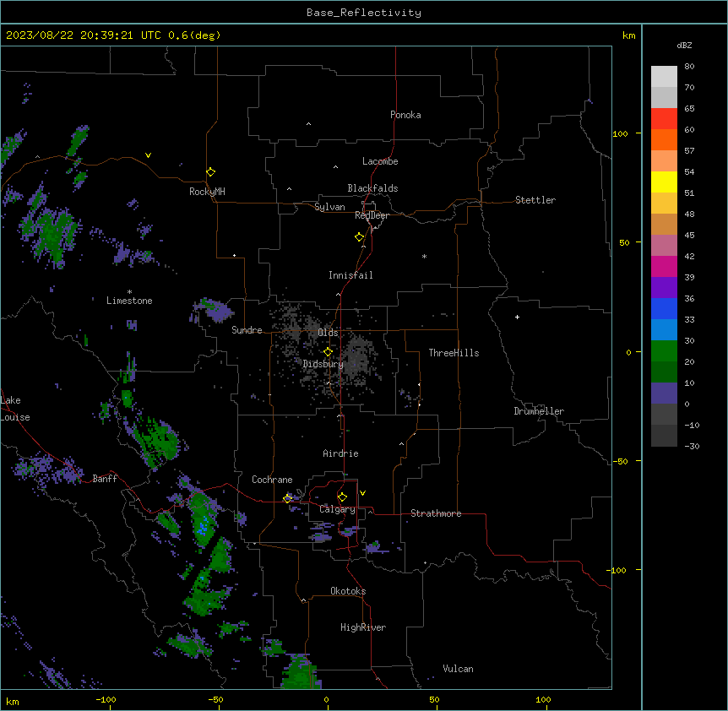Click the Cochrane town label
This screenshot has width=728, height=711.
click(272, 480)
